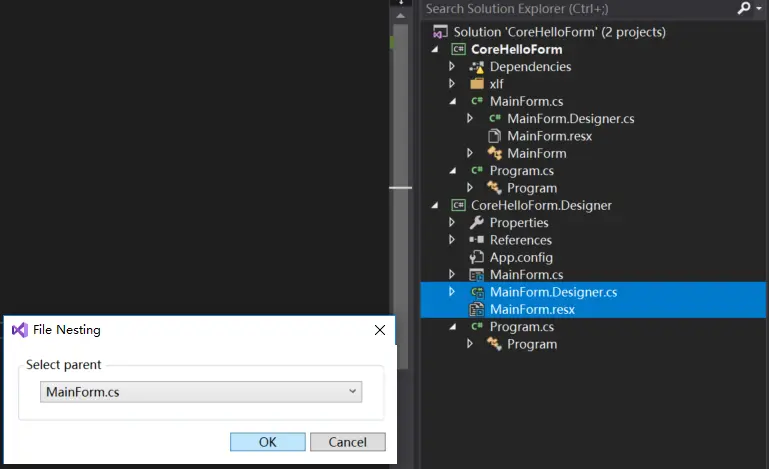Select the Properties item

click(x=519, y=223)
